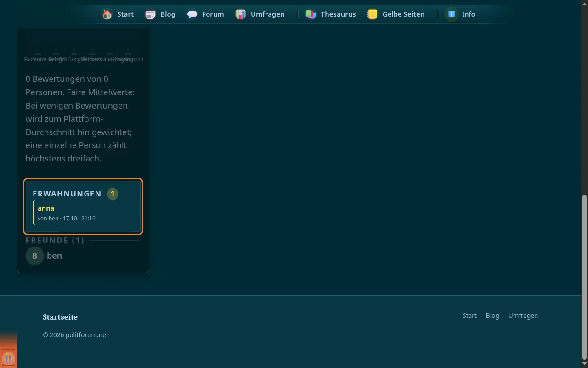Click the Erwähnungen count badge showing 1

pyautogui.click(x=113, y=194)
